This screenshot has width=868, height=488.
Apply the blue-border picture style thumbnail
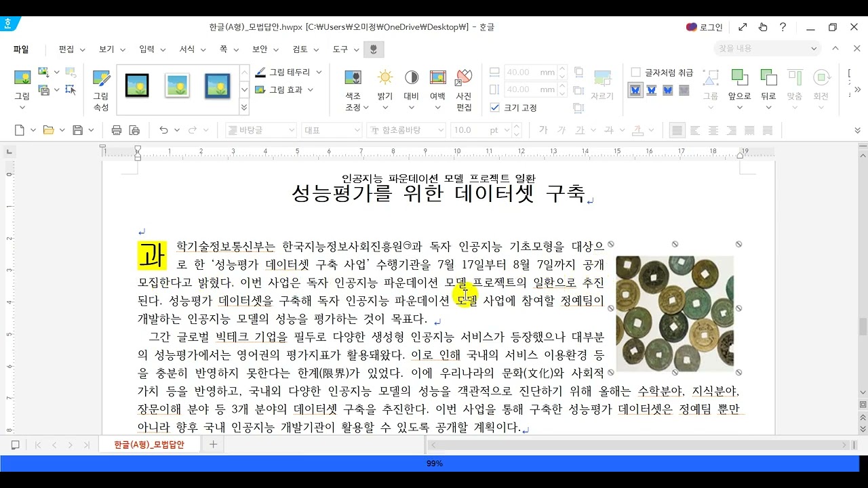point(218,85)
